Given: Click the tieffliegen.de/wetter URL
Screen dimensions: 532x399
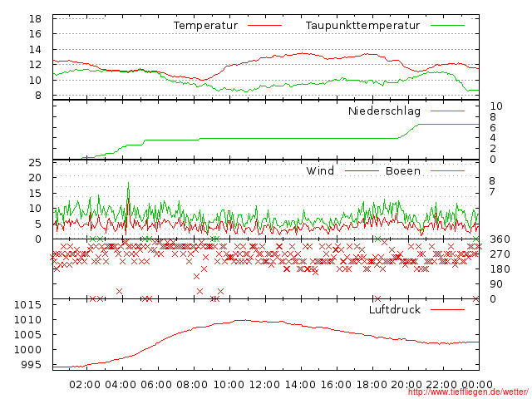Looking at the screenshot, I should pyautogui.click(x=468, y=392).
